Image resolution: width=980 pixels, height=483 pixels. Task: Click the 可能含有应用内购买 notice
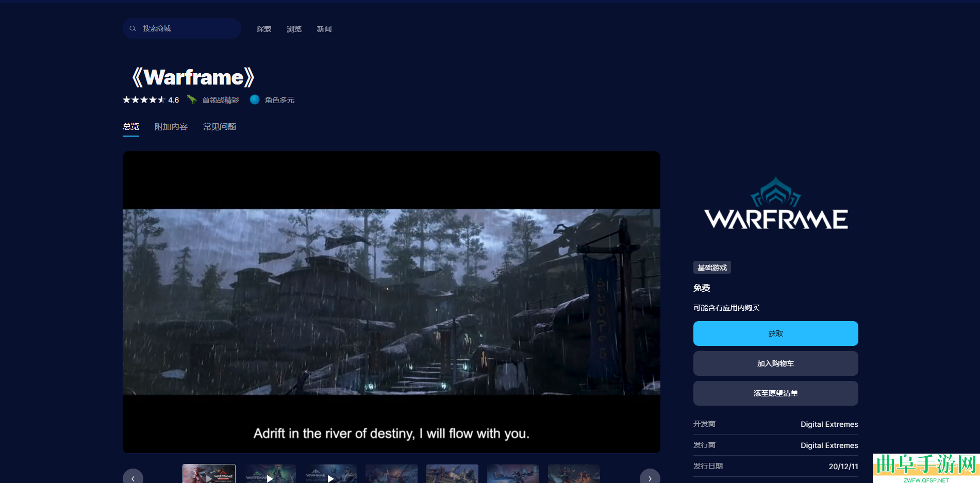tap(726, 308)
